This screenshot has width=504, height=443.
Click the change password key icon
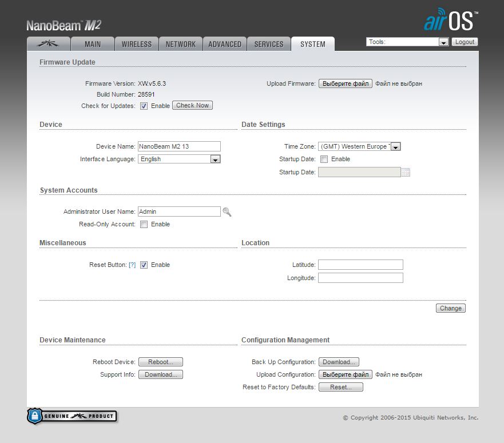pyautogui.click(x=227, y=212)
